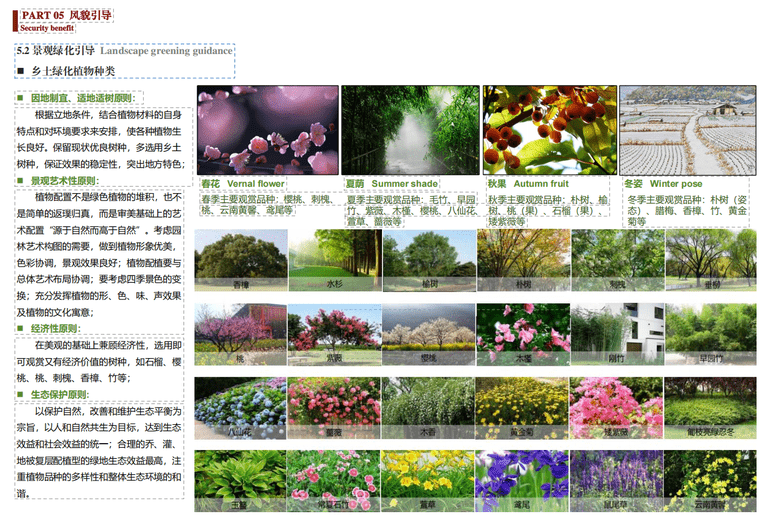Click paragraph starting '夏季主要观赏品种'

pos(412,210)
